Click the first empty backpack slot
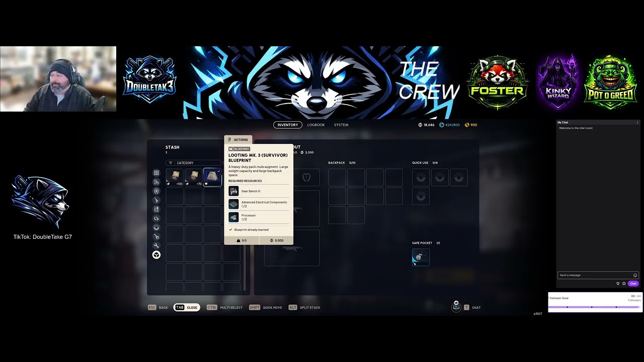Image resolution: width=644 pixels, height=362 pixels. (x=337, y=177)
